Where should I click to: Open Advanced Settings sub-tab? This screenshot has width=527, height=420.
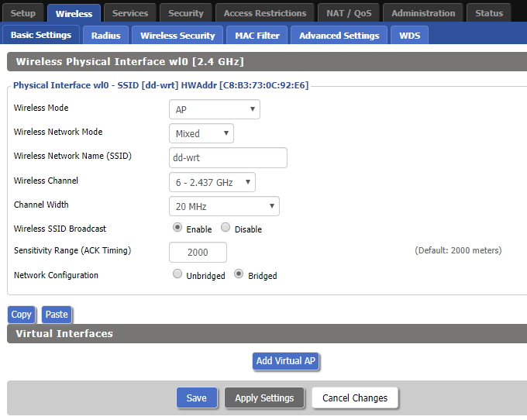tap(339, 36)
